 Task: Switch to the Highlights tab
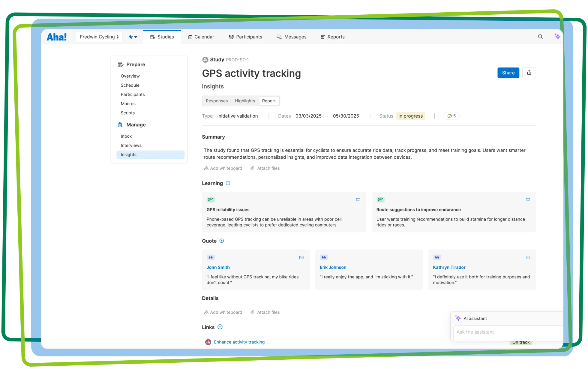245,101
